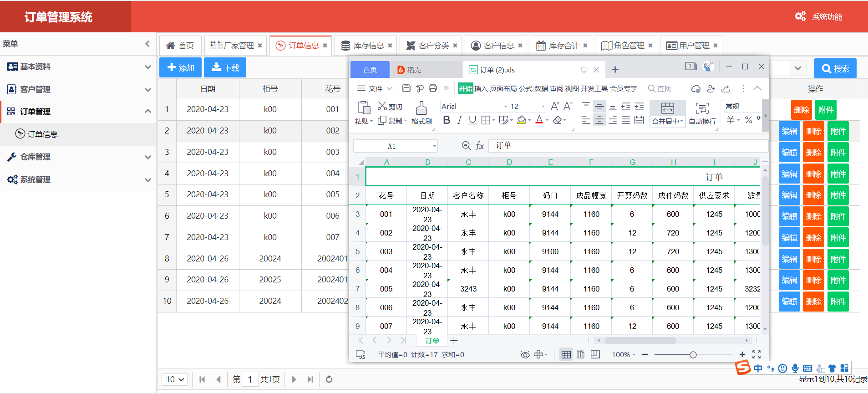Click the fullscreen icon in WPS status bar
868x394 pixels.
coord(756,354)
